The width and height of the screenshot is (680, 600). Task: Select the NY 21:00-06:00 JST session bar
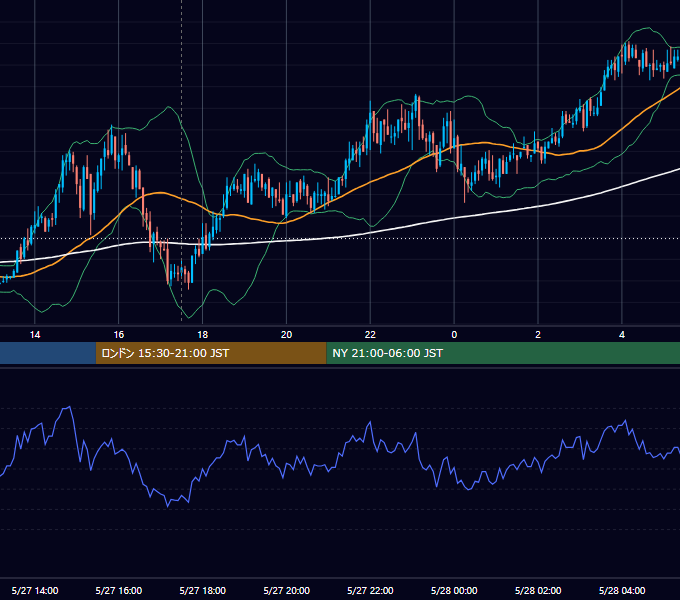tap(503, 353)
